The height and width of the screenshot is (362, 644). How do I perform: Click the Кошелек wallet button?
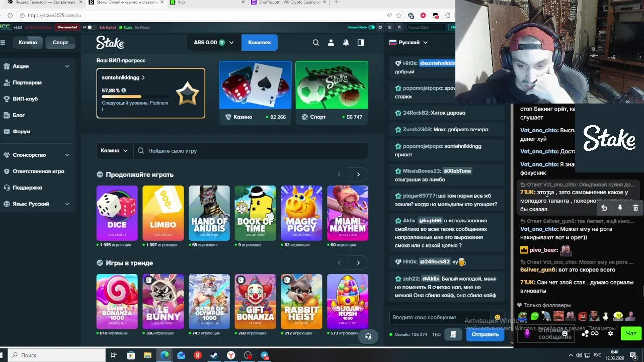tap(260, 43)
